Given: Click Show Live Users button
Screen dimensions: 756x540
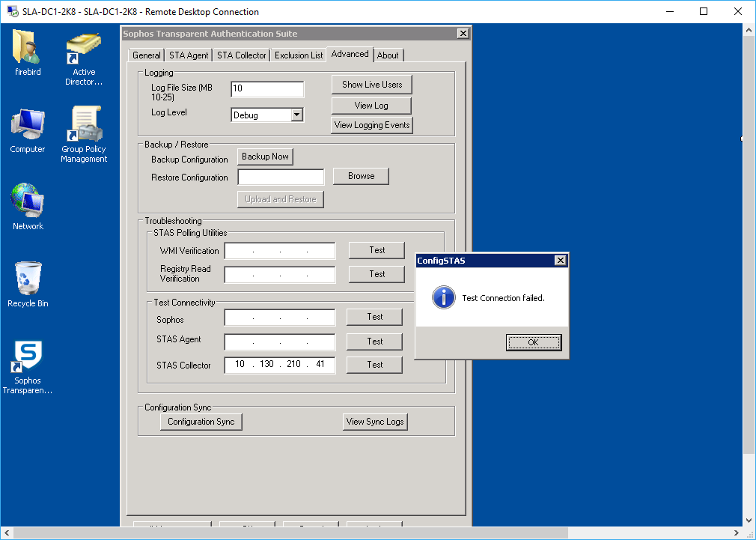Looking at the screenshot, I should (x=372, y=85).
